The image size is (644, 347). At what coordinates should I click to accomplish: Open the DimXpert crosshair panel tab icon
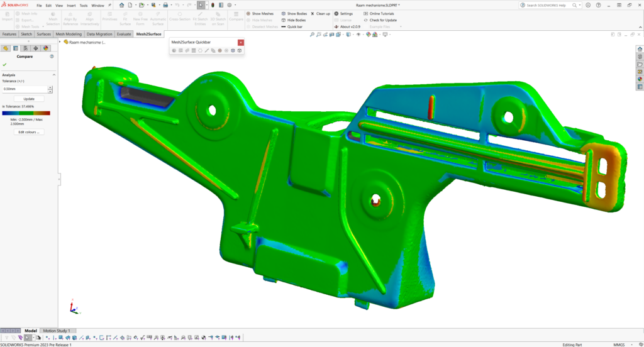click(36, 48)
